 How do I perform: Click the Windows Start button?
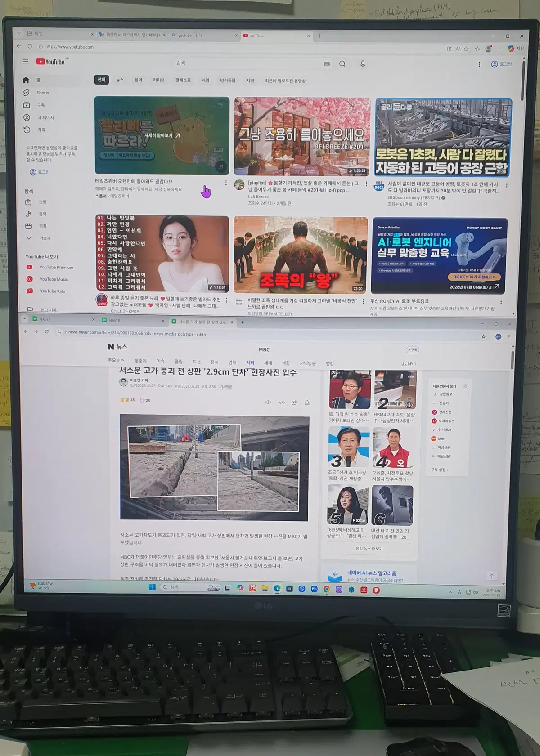152,587
